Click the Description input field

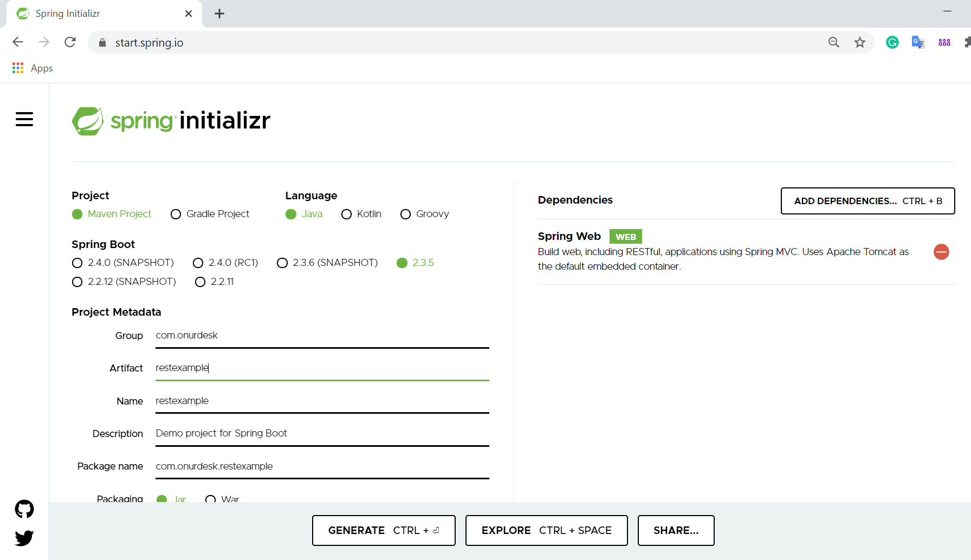pyautogui.click(x=322, y=433)
